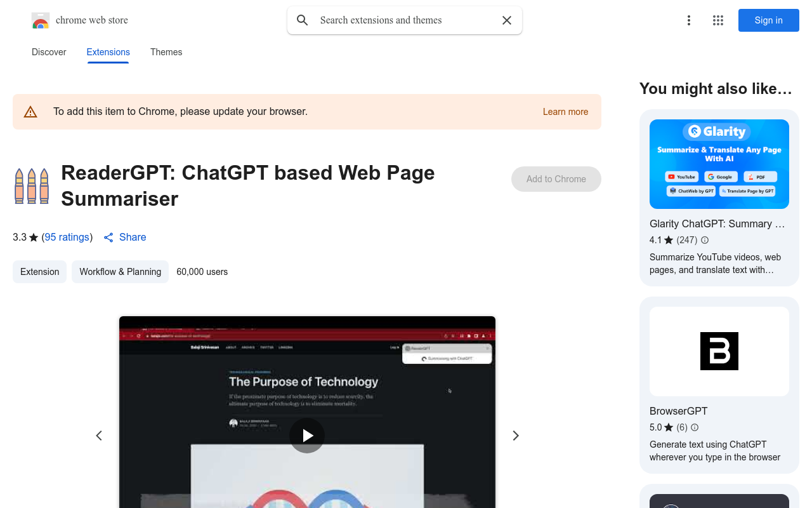Click the ReaderGPT extension title heading

pos(248,185)
